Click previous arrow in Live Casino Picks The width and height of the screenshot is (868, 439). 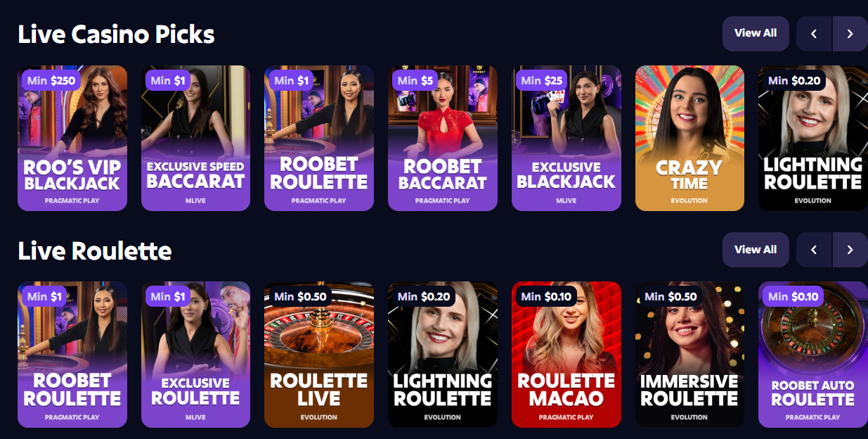814,34
